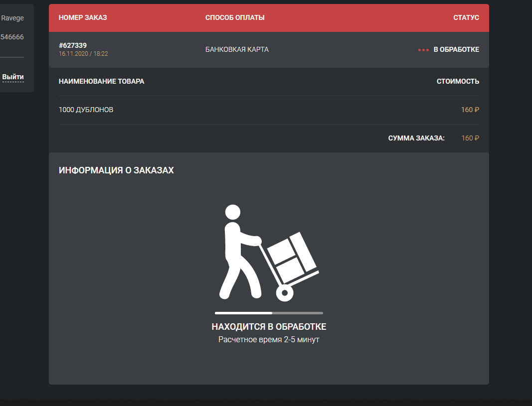Click the Выйти logout link

tap(13, 77)
